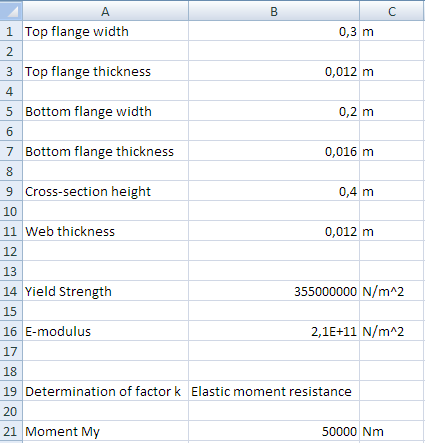
Task: Select row 1 header
Action: 11,31
